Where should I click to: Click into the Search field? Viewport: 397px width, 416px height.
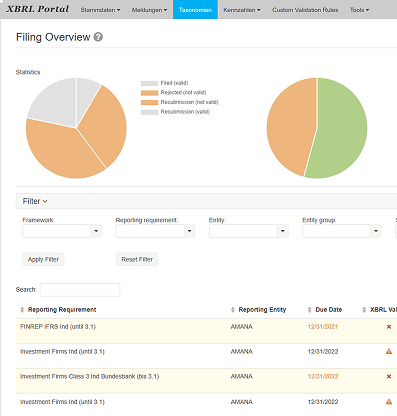click(80, 290)
